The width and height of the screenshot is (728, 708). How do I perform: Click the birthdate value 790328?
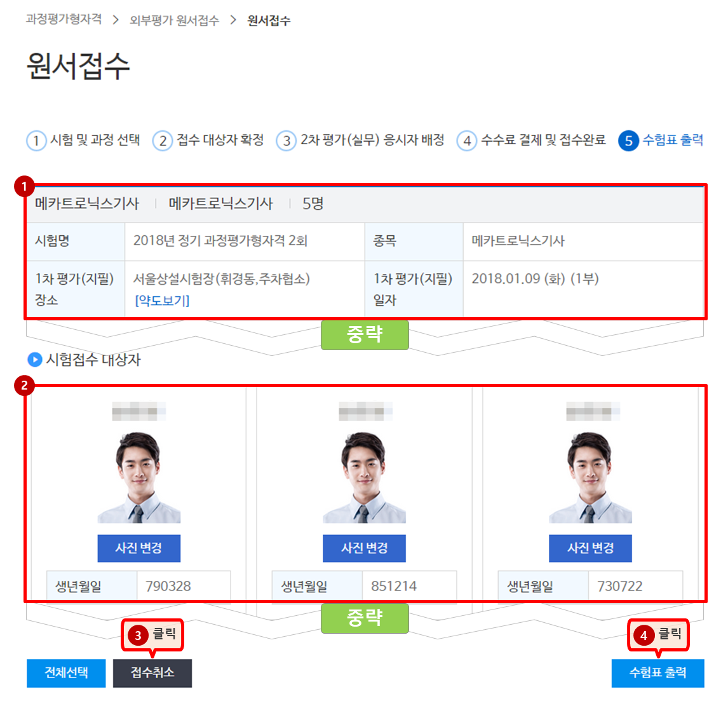pos(168,586)
